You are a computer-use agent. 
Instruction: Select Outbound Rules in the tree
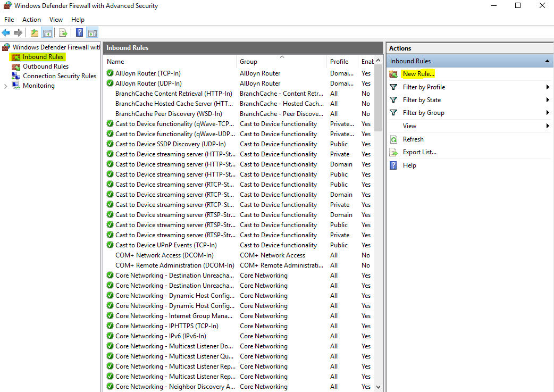click(46, 66)
